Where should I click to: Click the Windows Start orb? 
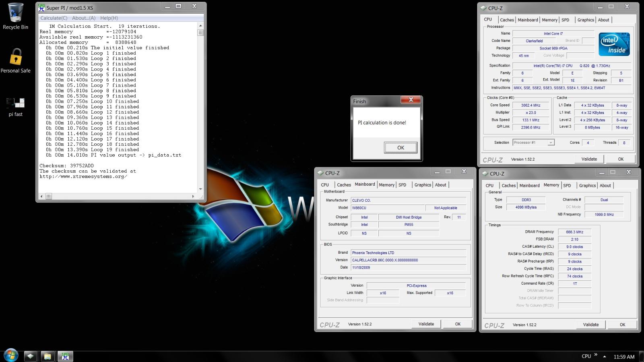coord(11,356)
